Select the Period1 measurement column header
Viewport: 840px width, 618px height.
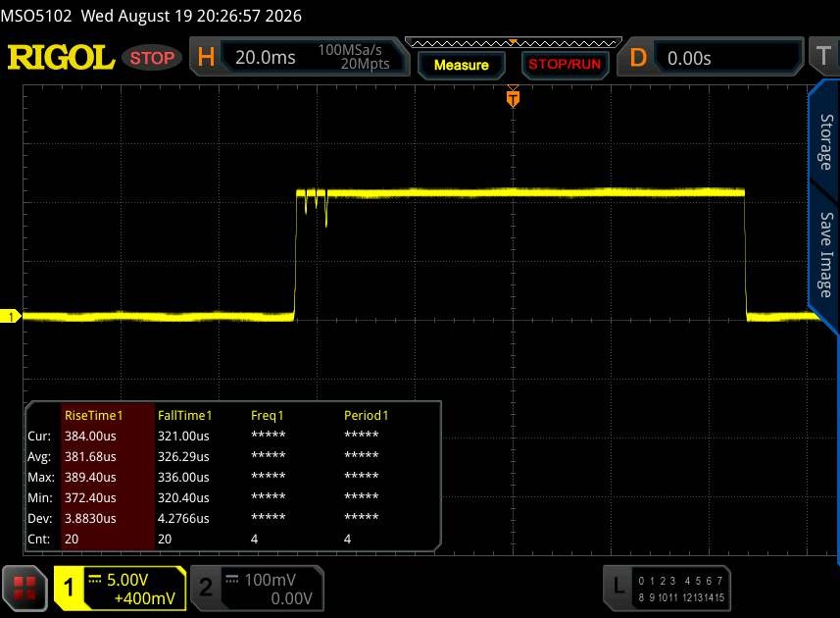(x=366, y=415)
